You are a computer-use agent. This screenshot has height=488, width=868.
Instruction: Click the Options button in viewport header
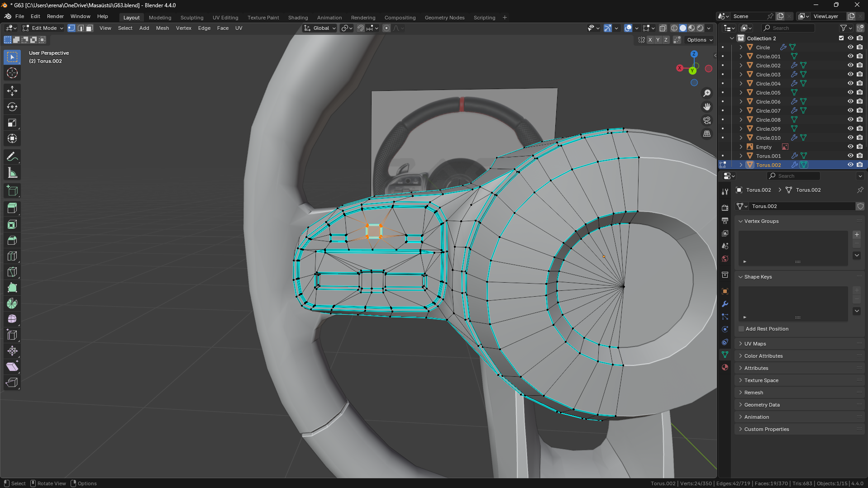699,40
